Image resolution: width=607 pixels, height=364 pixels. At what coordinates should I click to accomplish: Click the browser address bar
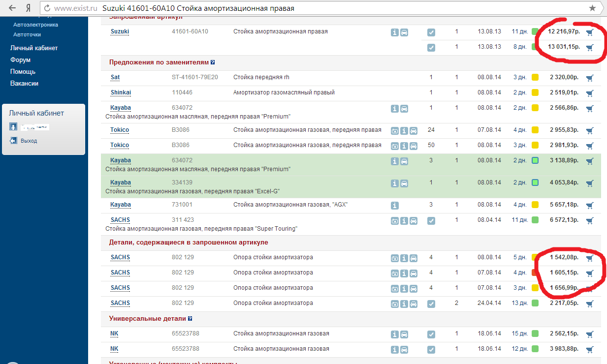coord(321,8)
